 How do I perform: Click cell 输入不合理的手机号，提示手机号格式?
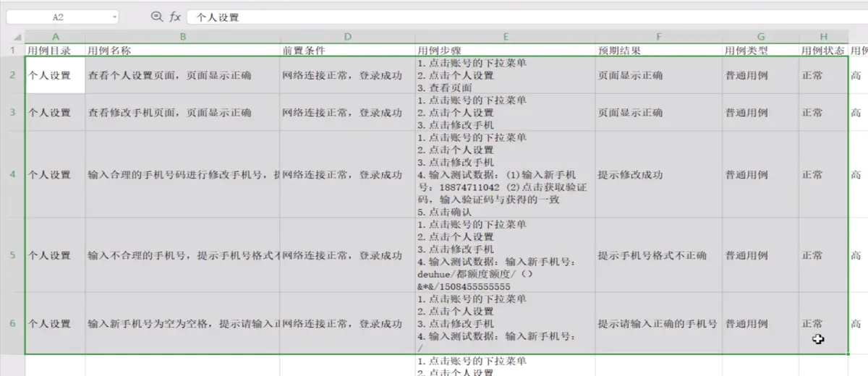[183, 255]
